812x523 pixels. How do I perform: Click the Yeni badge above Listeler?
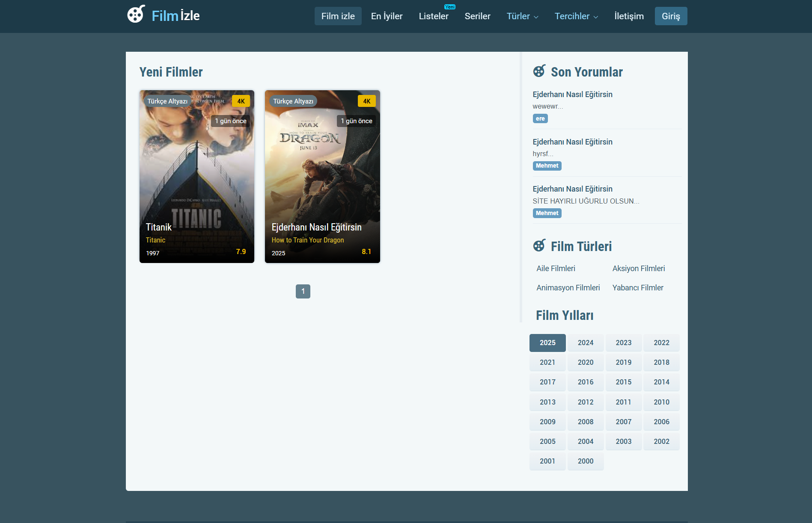point(449,7)
